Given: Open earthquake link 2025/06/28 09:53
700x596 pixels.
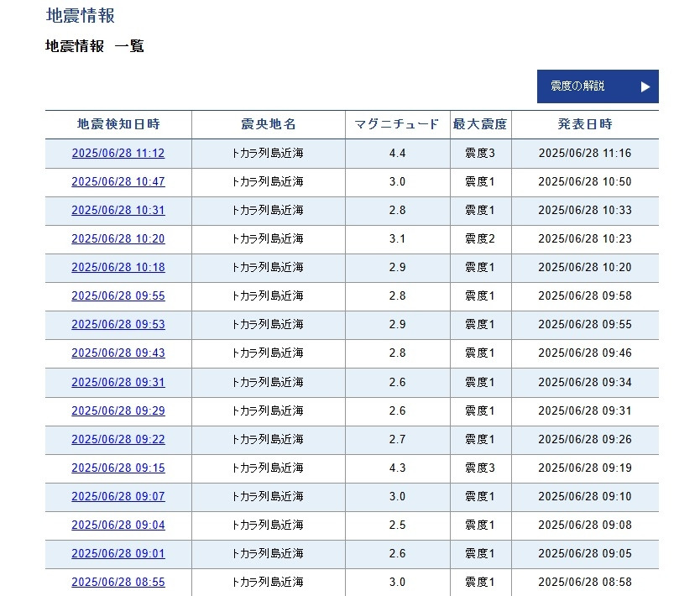Looking at the screenshot, I should point(118,325).
